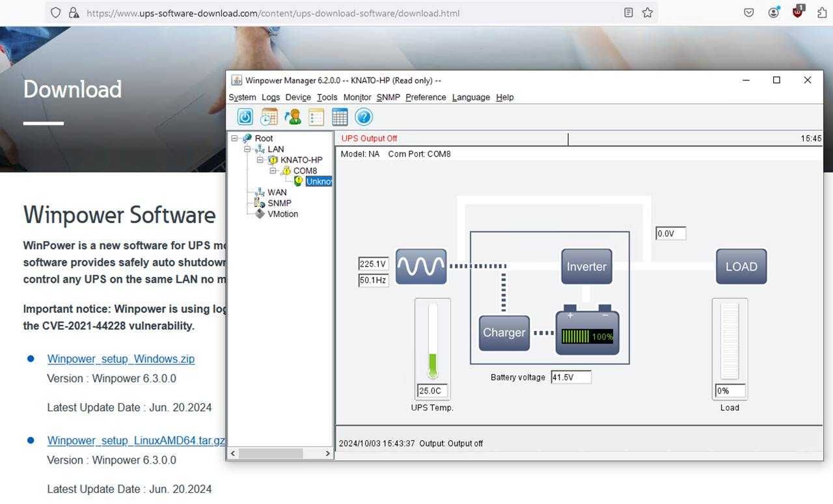Click the Java icon in Winpower title bar

click(x=237, y=80)
